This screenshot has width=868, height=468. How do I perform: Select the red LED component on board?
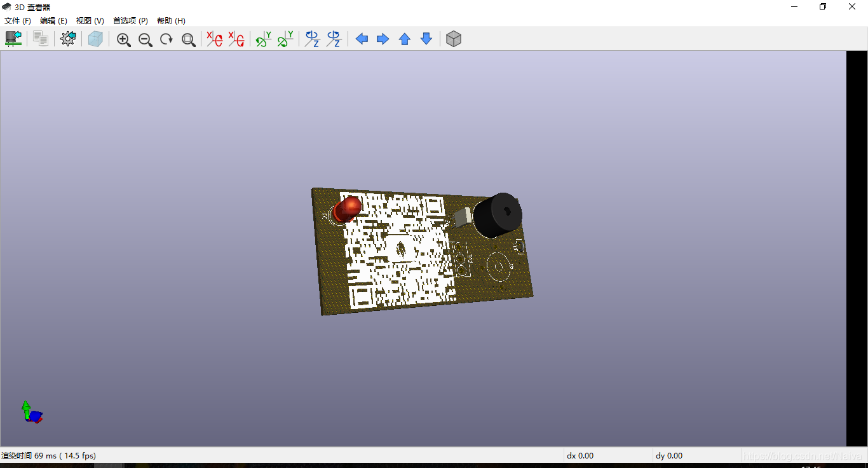point(346,209)
